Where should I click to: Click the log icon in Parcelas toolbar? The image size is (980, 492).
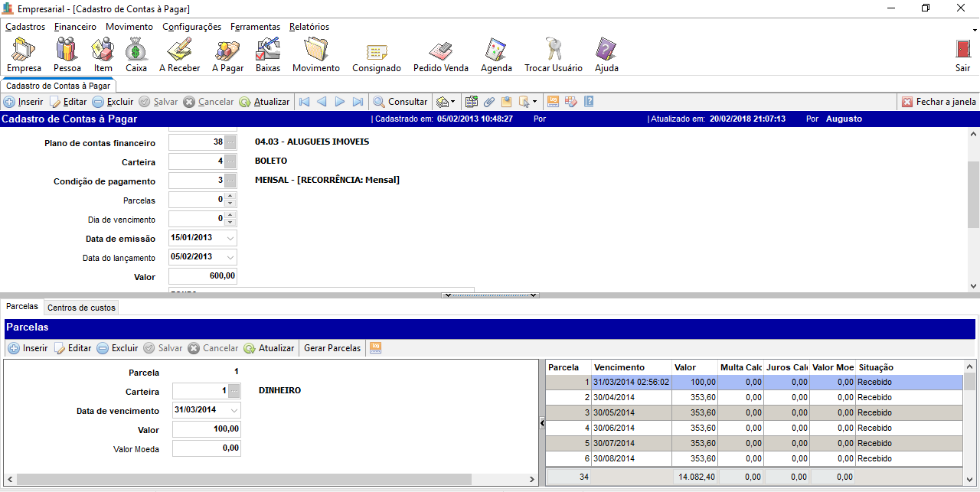[x=375, y=348]
